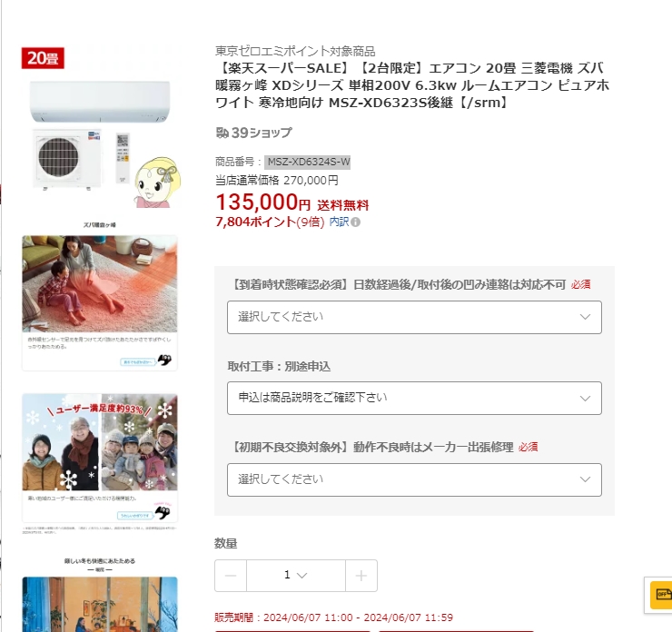Expand the 取付工事 別途申込 dropdown
Viewport: 672px width, 632px height.
pyautogui.click(x=414, y=398)
